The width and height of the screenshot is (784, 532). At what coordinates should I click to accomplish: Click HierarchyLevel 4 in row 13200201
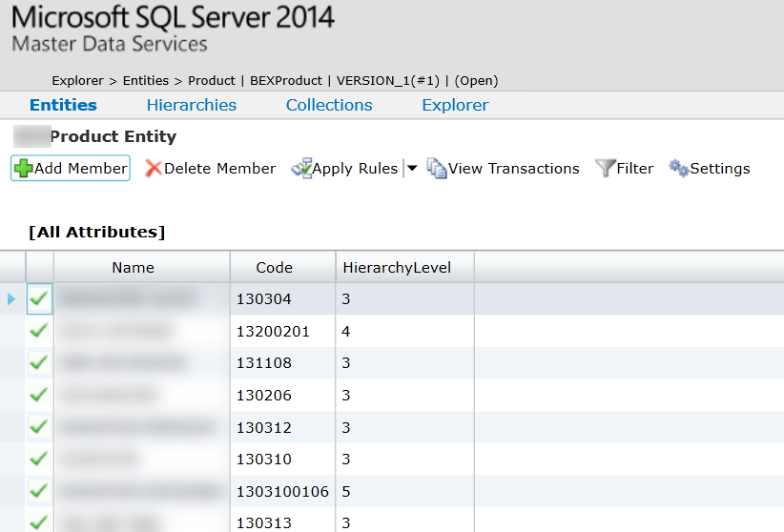click(x=405, y=331)
